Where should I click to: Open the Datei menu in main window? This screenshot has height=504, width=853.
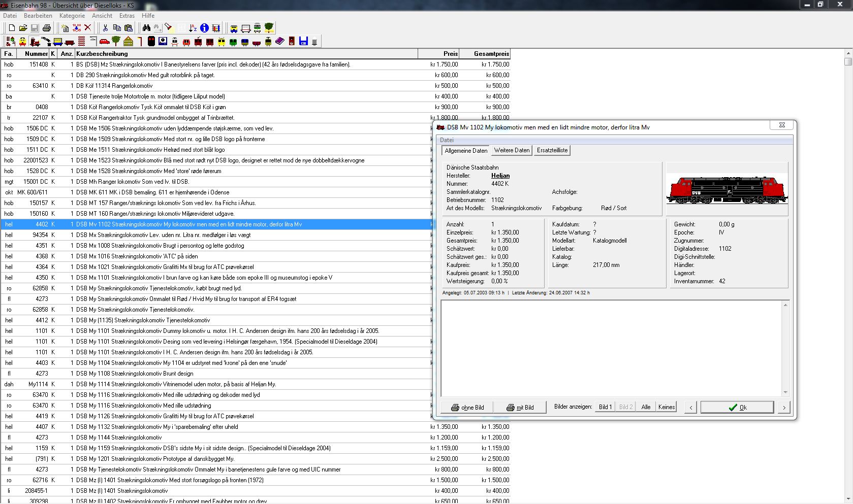tap(10, 16)
